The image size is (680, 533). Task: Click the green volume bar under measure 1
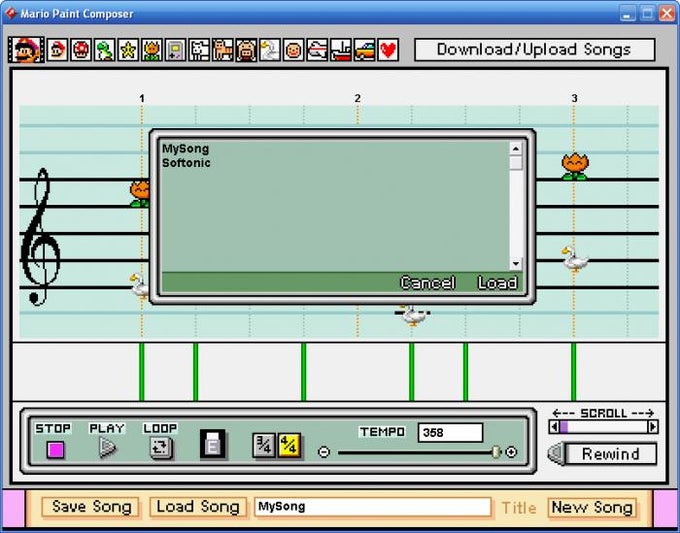(x=142, y=372)
